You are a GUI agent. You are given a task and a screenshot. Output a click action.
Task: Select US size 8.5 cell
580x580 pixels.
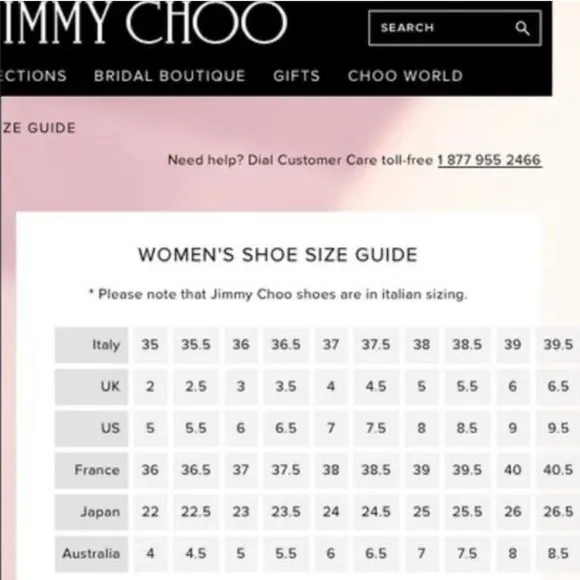[x=467, y=428]
